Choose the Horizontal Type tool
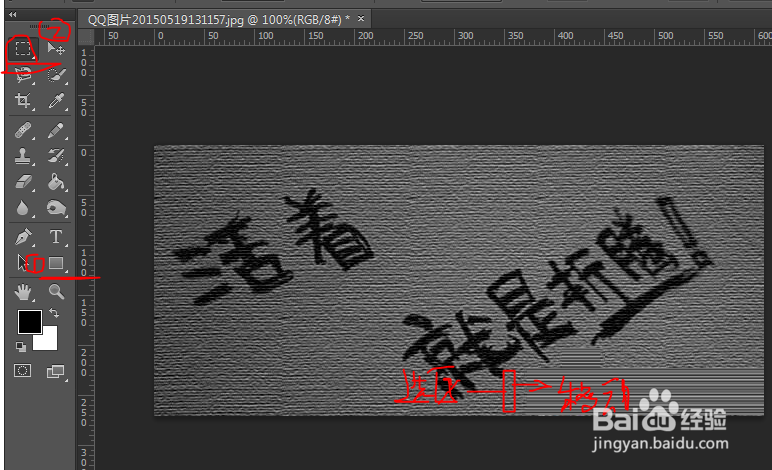The height and width of the screenshot is (470, 772). click(56, 237)
